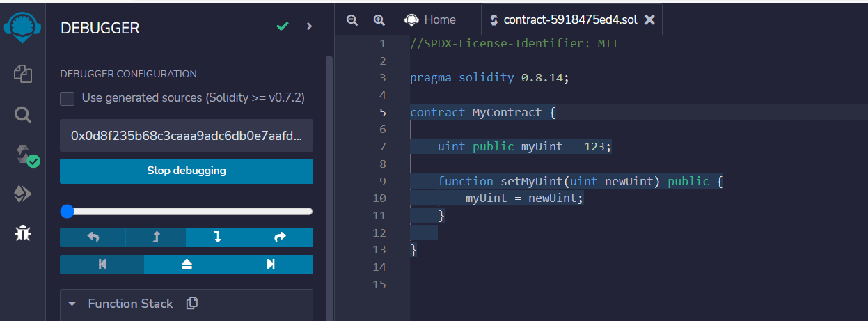Open the Solidity compiler sidebar icon
The height and width of the screenshot is (321, 868).
(x=26, y=155)
